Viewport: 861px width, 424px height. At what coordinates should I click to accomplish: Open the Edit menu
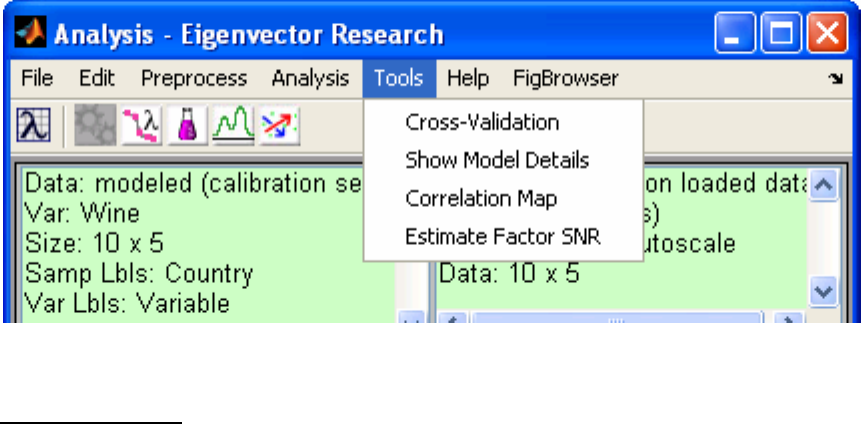coord(97,79)
